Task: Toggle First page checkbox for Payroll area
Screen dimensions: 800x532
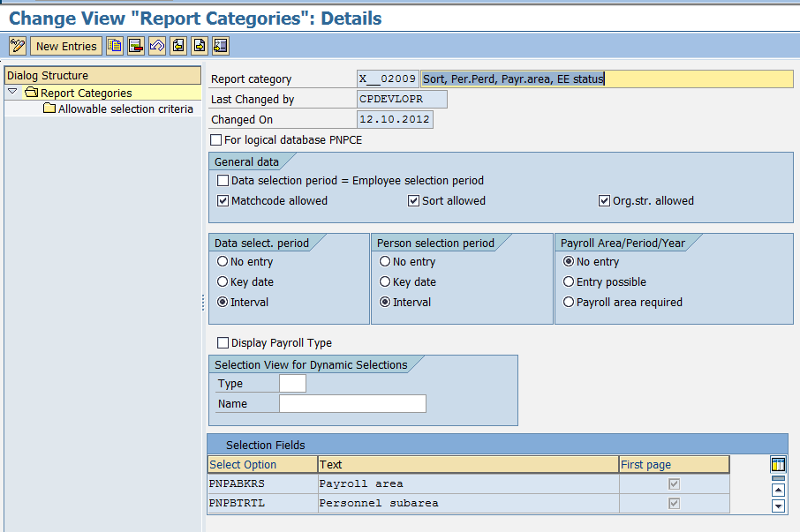Action: click(674, 483)
